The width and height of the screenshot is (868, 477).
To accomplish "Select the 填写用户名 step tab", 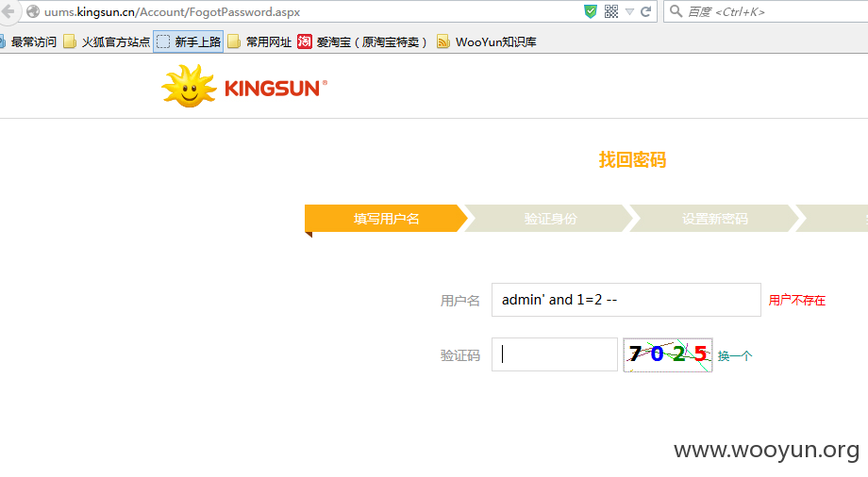I will (386, 219).
